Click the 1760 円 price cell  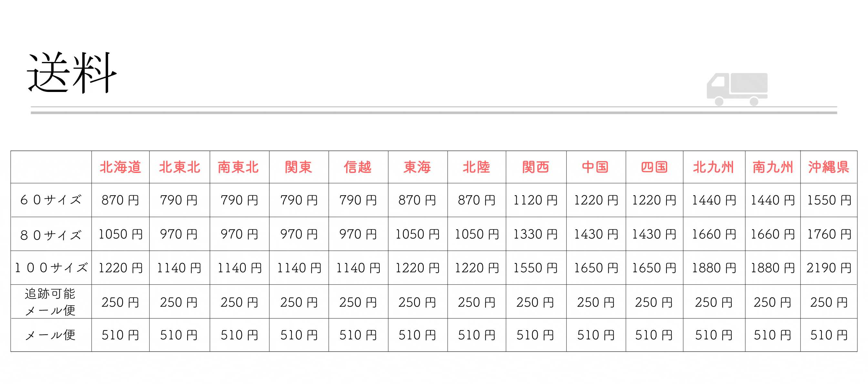[x=829, y=235]
